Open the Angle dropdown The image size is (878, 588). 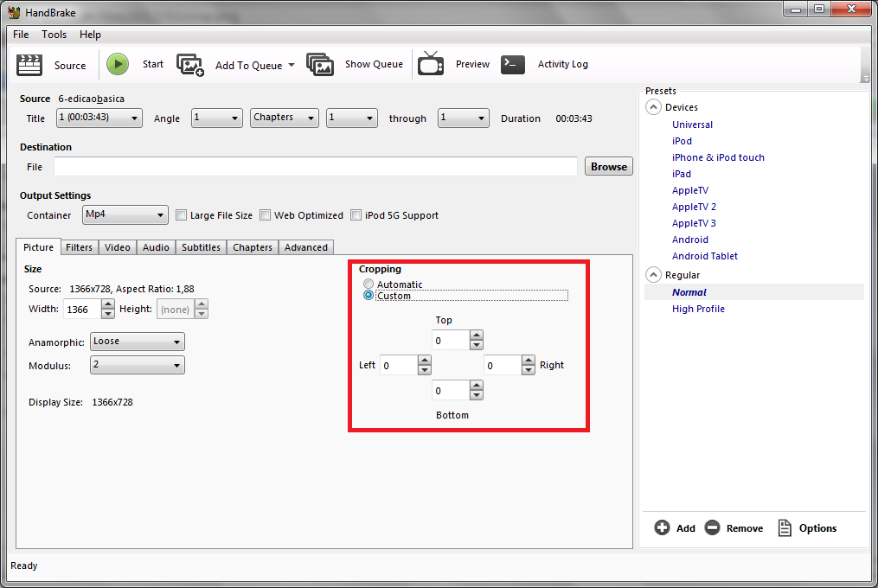click(217, 118)
